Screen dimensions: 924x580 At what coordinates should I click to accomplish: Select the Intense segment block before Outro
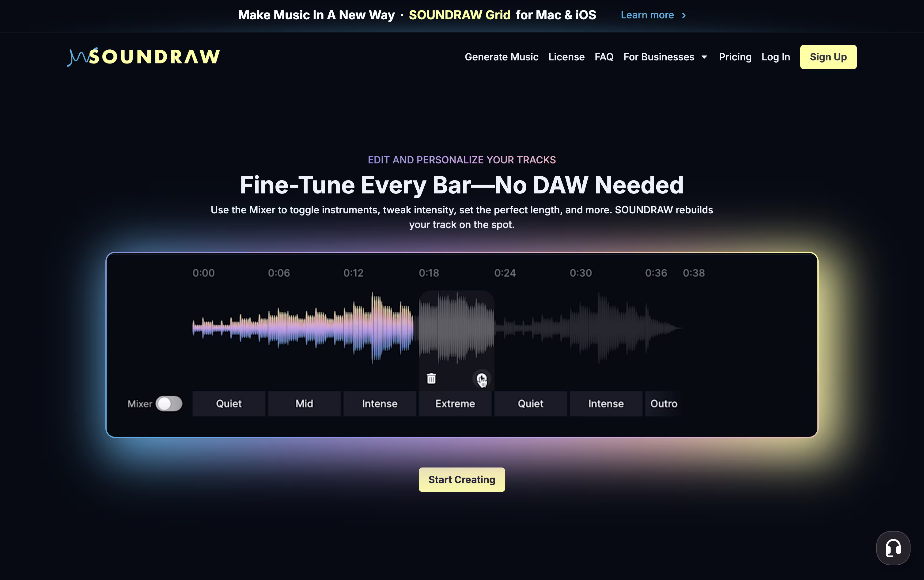(606, 403)
